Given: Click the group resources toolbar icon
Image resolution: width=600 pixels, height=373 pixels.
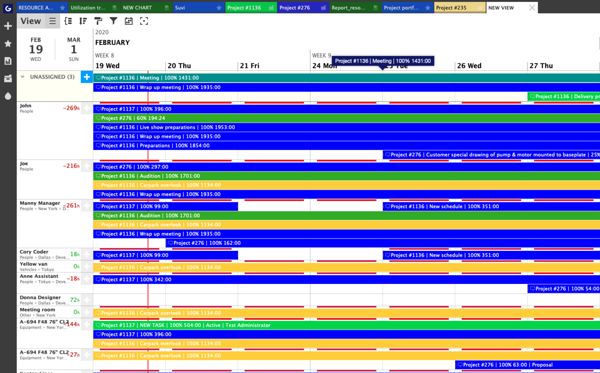Looking at the screenshot, I should pos(68,21).
